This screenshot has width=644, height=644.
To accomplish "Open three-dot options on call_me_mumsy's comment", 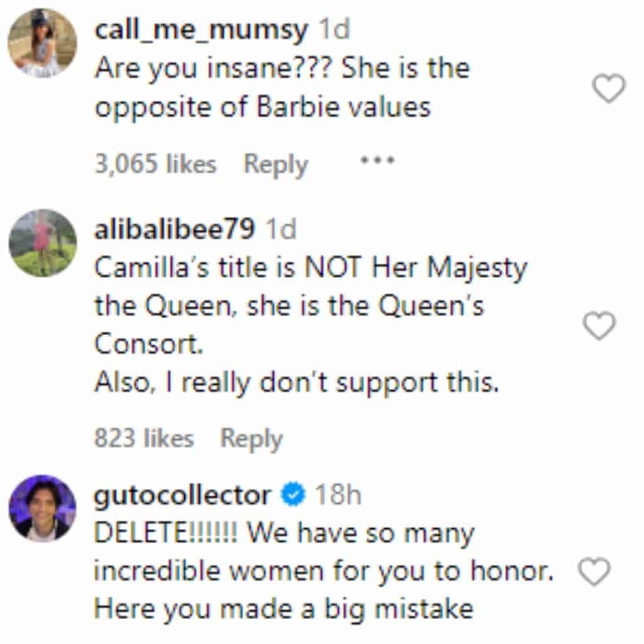I will [x=377, y=161].
